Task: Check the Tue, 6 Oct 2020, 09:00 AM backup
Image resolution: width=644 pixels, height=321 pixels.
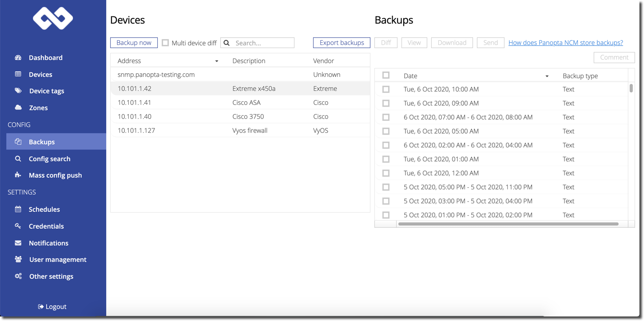Action: point(386,103)
